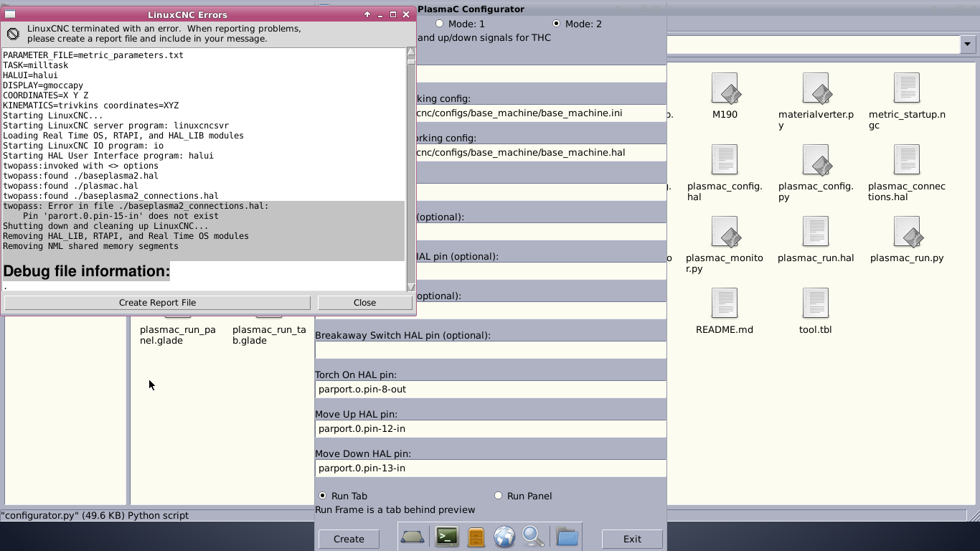Viewport: 980px width, 551px height.
Task: Select plasmac_run_panel.glade in the file manager
Action: point(178,335)
